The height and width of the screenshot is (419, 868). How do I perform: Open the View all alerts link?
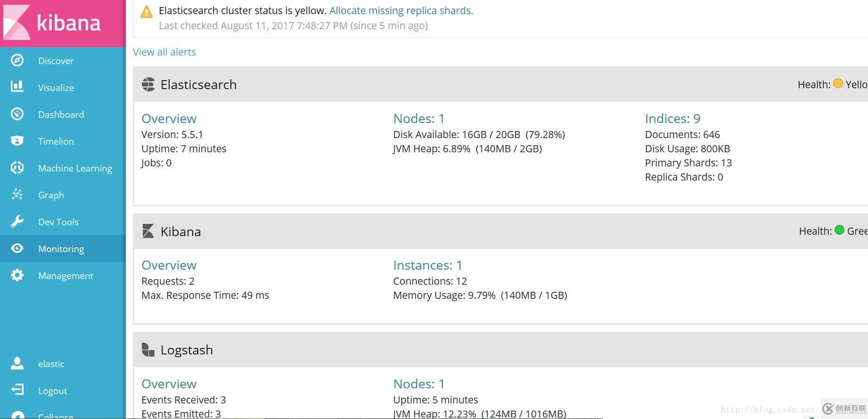pyautogui.click(x=164, y=52)
